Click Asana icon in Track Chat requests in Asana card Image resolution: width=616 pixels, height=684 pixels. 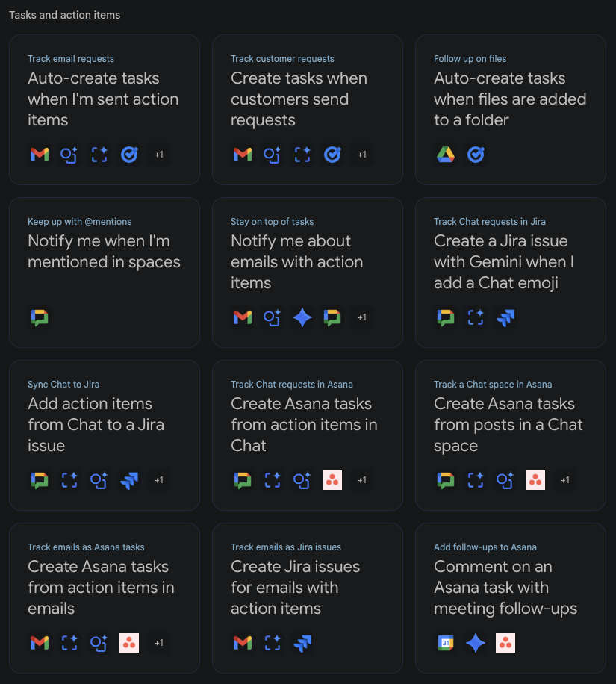332,480
